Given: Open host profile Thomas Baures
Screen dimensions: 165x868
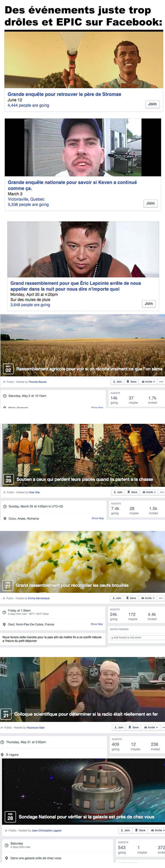Looking at the screenshot, I should pyautogui.click(x=37, y=382).
